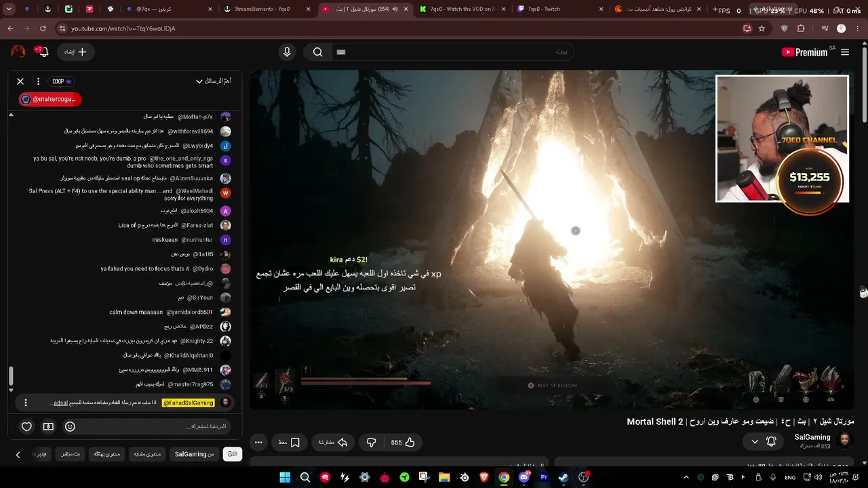Open @AizenSuuuska's chat avatar
The image size is (868, 488).
point(226,178)
